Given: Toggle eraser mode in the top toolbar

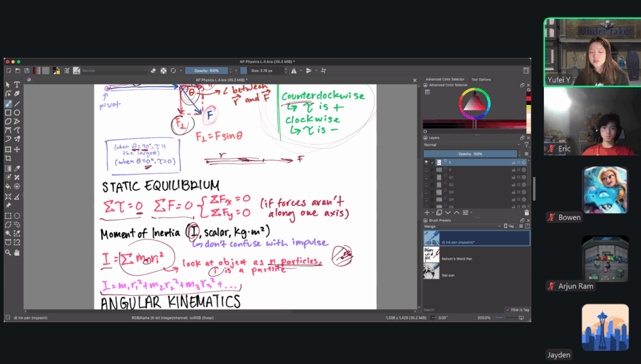Looking at the screenshot, I should 154,71.
